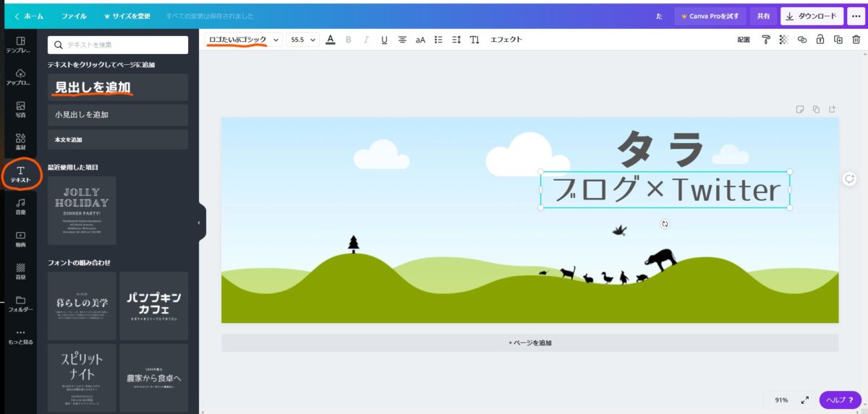Toggle vertical text direction
The image size is (868, 414).
pos(475,40)
